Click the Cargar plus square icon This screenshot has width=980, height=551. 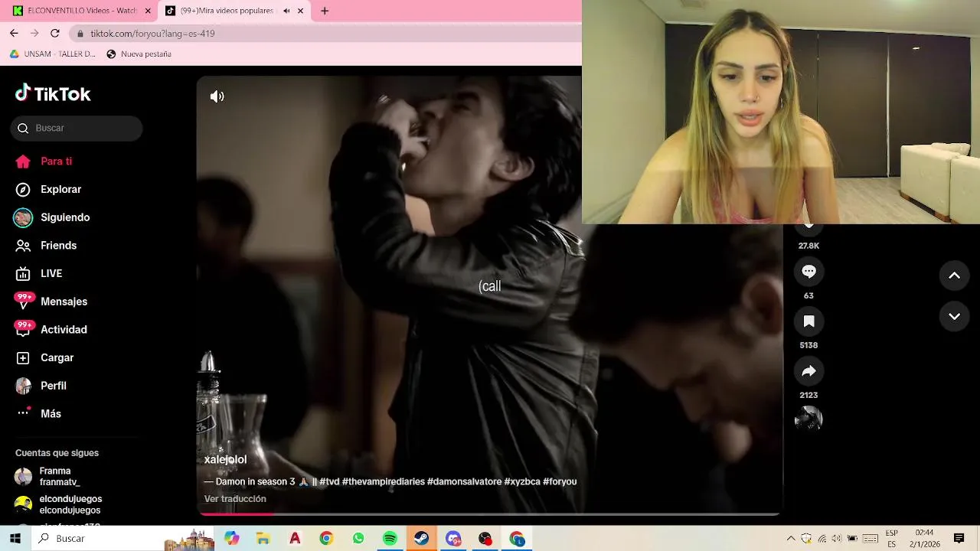tap(23, 358)
